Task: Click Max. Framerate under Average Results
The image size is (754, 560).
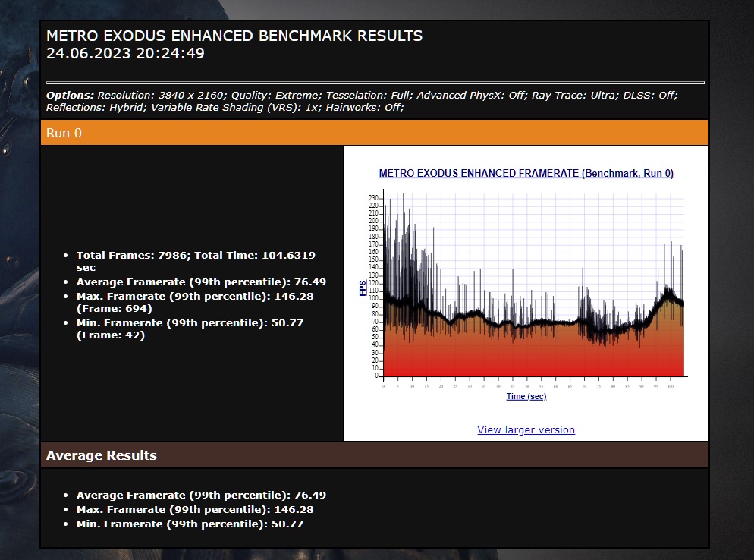Action: tap(195, 509)
